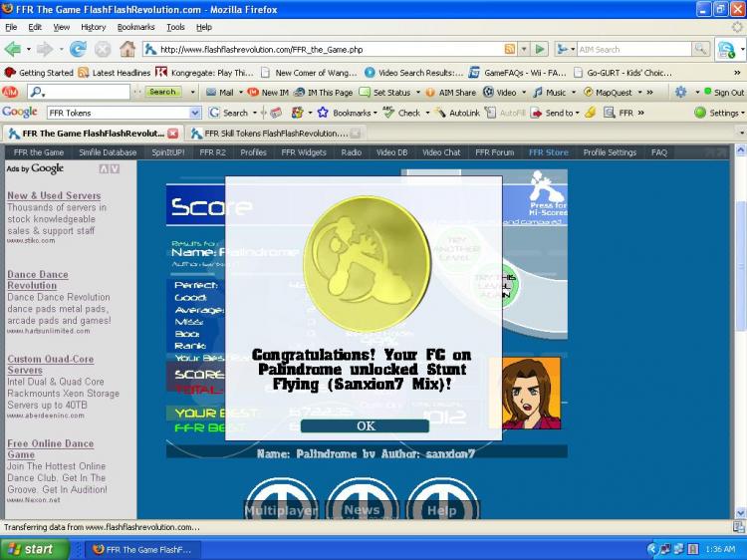Click the Send to toolbar button
Image resolution: width=747 pixels, height=560 pixels.
pos(552,113)
